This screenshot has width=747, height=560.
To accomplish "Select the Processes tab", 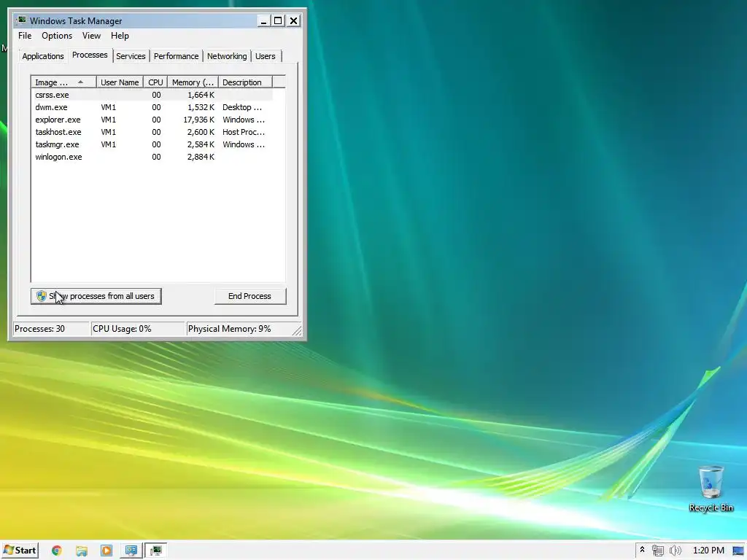I will tap(90, 55).
